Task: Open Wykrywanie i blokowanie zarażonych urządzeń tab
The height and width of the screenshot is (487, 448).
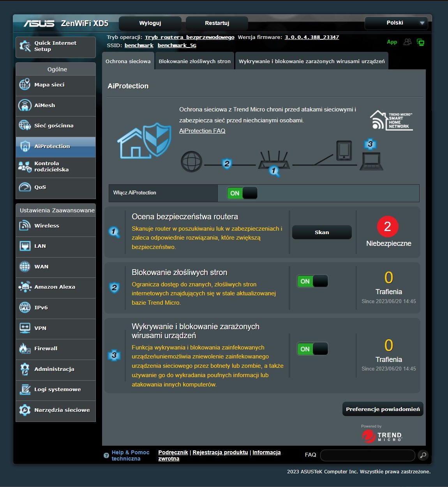Action: [312, 61]
